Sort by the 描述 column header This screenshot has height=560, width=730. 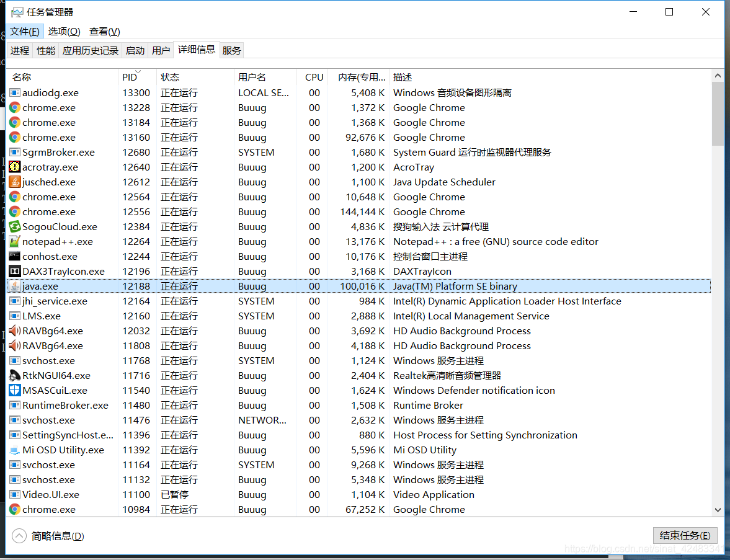pyautogui.click(x=550, y=78)
